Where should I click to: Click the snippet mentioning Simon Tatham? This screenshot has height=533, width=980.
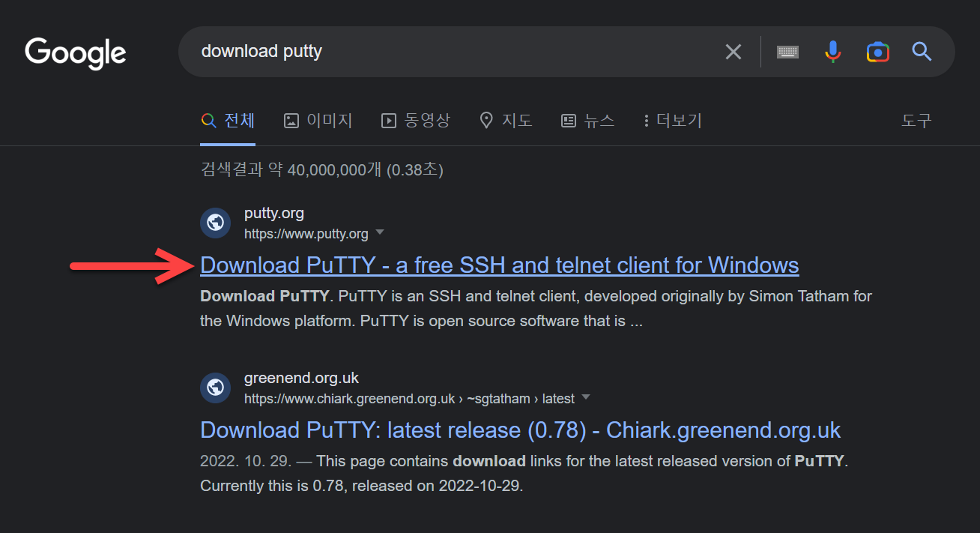536,309
